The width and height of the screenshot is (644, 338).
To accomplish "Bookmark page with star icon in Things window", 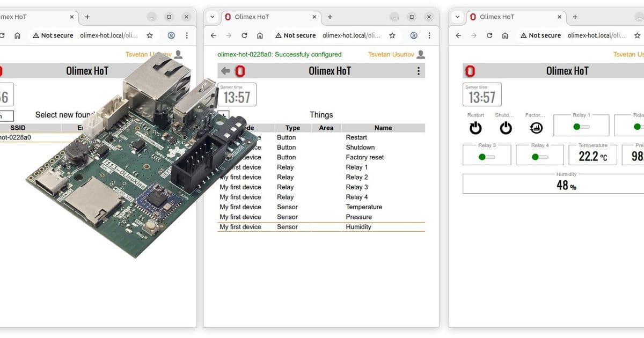I will coord(392,35).
